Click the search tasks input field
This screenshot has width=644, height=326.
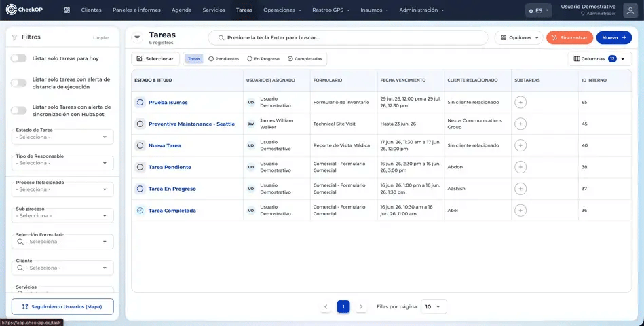coord(348,38)
